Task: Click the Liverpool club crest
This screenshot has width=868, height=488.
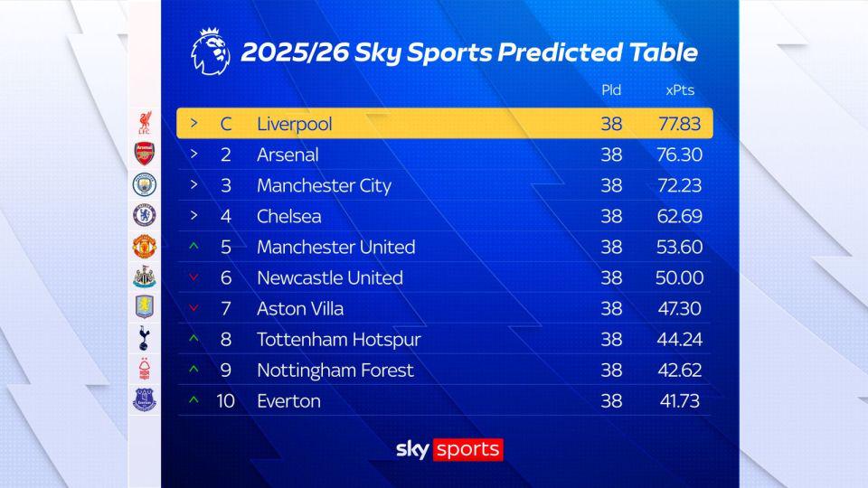Action: (145, 123)
